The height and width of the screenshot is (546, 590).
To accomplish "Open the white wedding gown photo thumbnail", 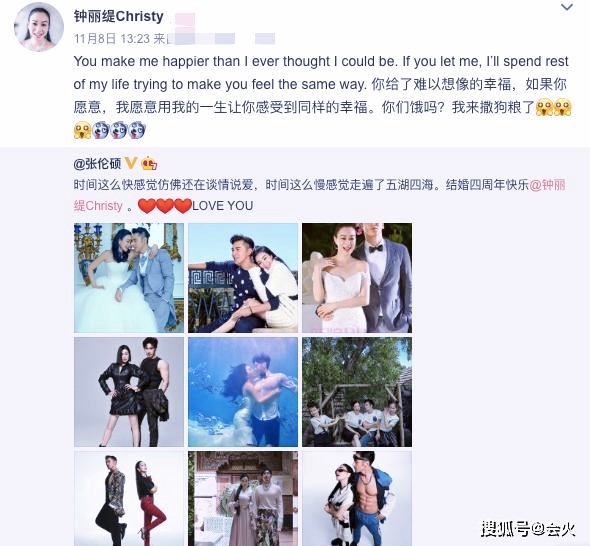I will (129, 278).
